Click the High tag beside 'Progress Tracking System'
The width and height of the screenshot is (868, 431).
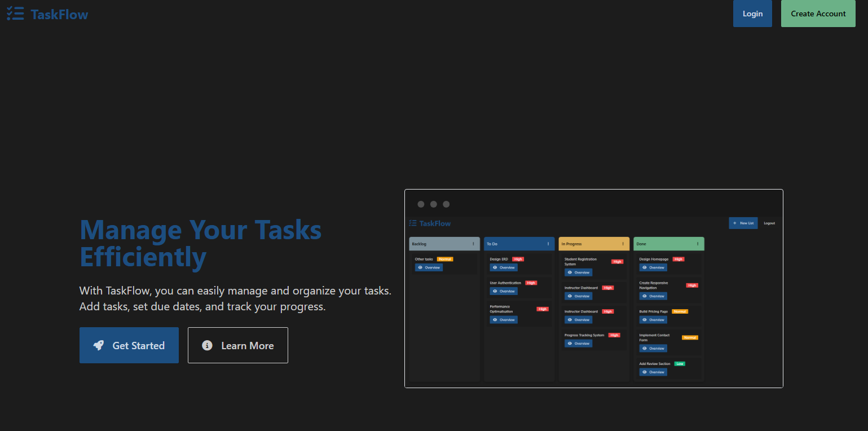tap(614, 335)
